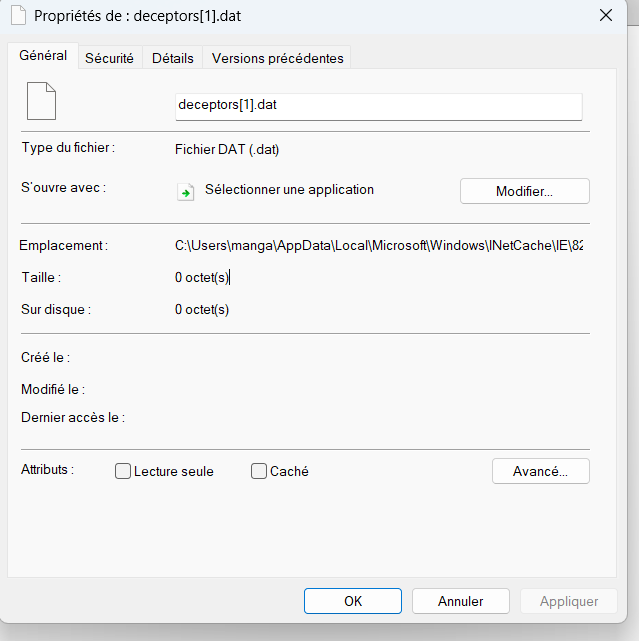
Task: Open the Détails tab
Action: coord(173,58)
